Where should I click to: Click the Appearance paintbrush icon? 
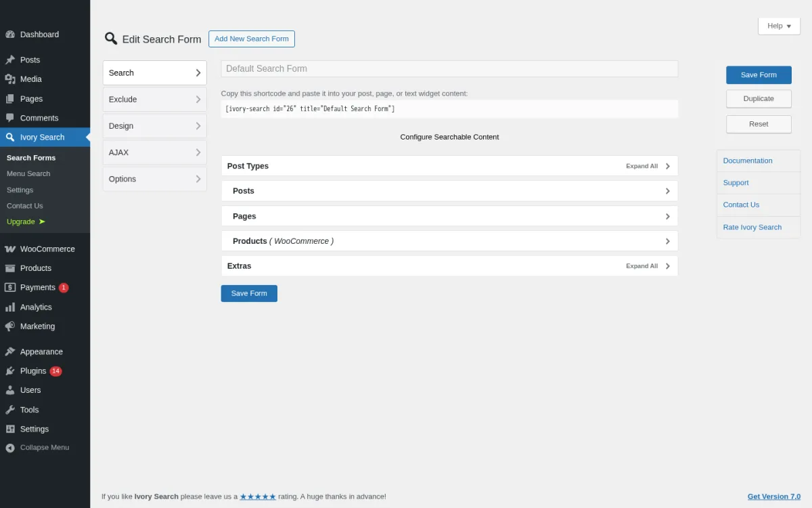pos(10,352)
